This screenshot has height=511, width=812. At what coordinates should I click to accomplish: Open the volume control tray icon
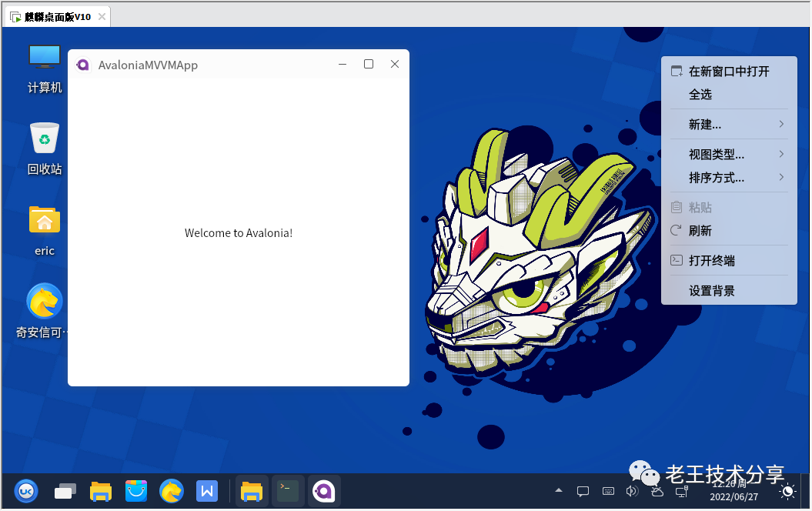(x=633, y=491)
